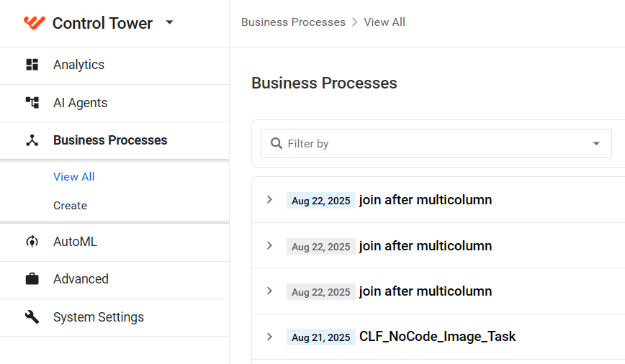Expand the second join after multicolumn row
The image size is (625, 364).
[269, 245]
